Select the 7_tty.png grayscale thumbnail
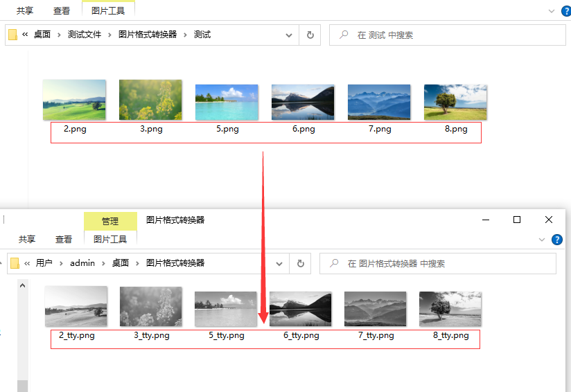This screenshot has width=571, height=392. click(x=376, y=309)
